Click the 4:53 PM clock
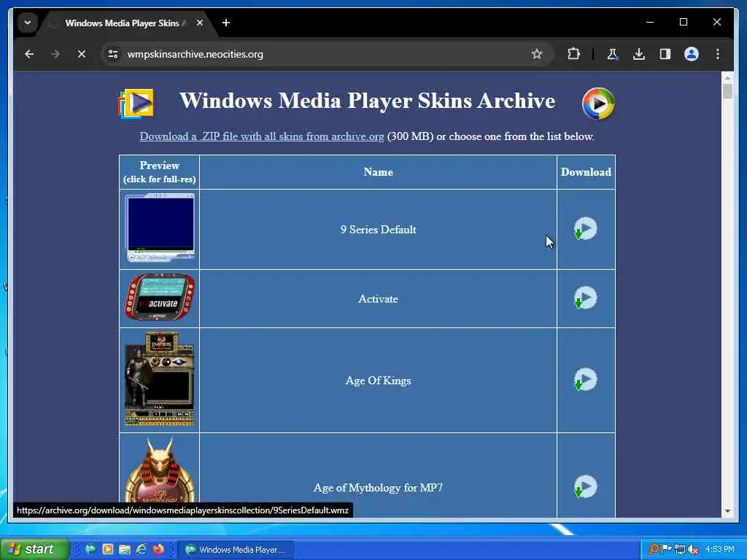This screenshot has height=560, width=747. click(x=720, y=549)
